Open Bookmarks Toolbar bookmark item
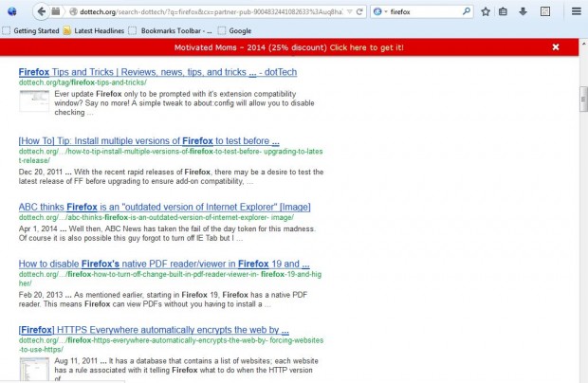The width and height of the screenshot is (588, 383). pyautogui.click(x=171, y=30)
